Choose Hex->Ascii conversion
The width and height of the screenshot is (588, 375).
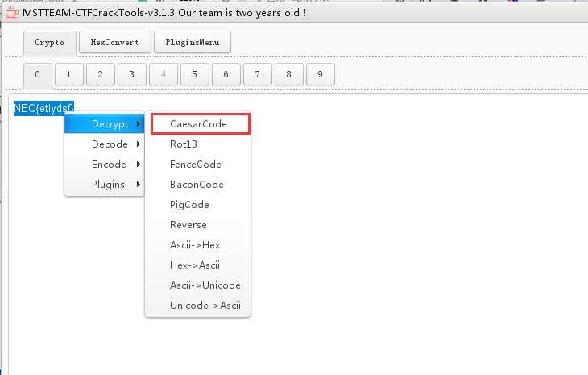[x=198, y=265]
